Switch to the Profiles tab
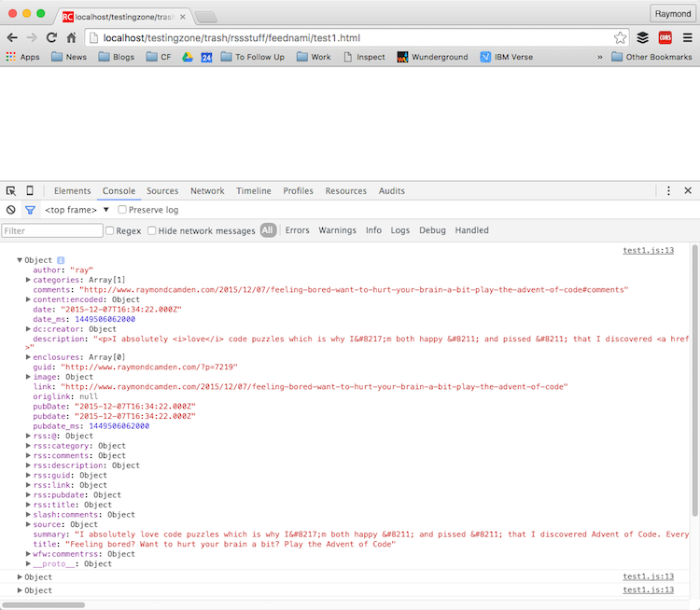Viewport: 700px width, 610px height. pyautogui.click(x=299, y=191)
